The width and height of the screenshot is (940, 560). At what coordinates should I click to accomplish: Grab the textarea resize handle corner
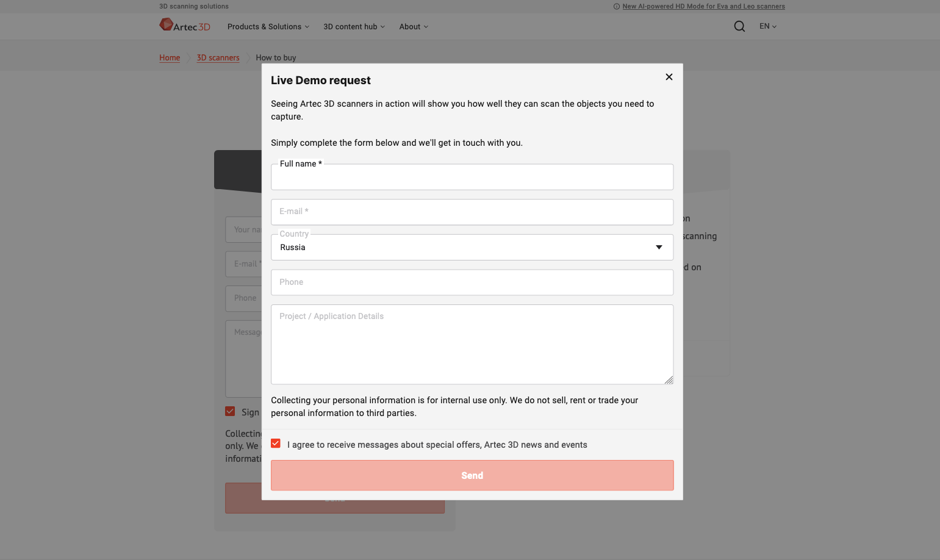(x=669, y=380)
